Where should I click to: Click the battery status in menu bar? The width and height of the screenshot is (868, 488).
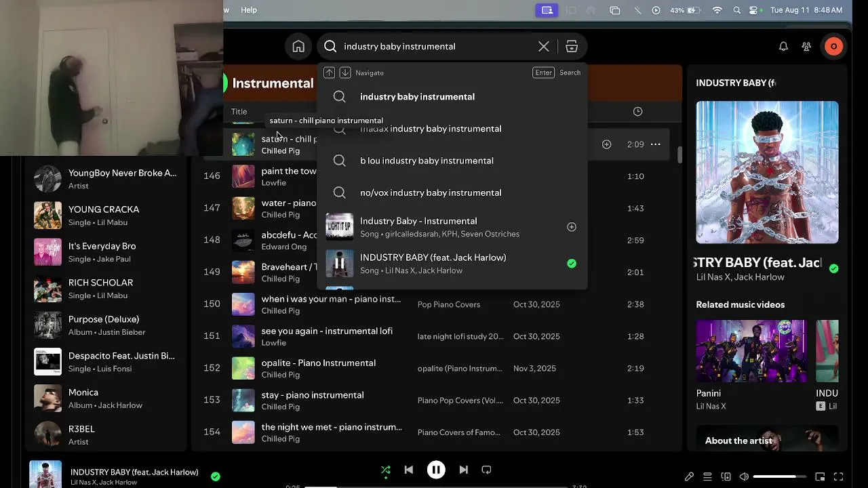tap(686, 10)
